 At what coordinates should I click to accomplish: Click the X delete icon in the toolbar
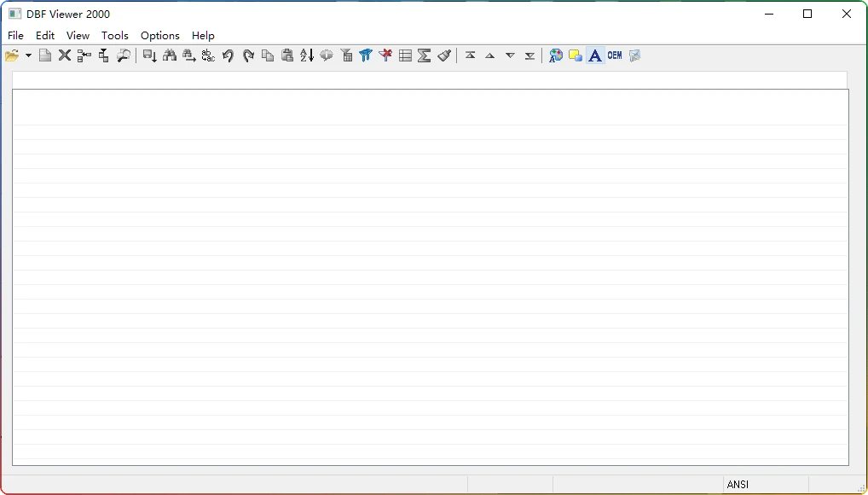tap(65, 55)
